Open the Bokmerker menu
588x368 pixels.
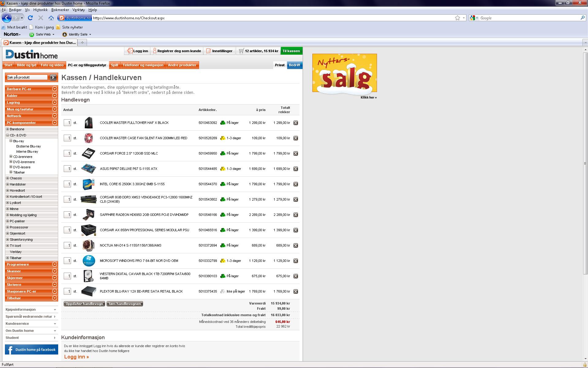(60, 10)
